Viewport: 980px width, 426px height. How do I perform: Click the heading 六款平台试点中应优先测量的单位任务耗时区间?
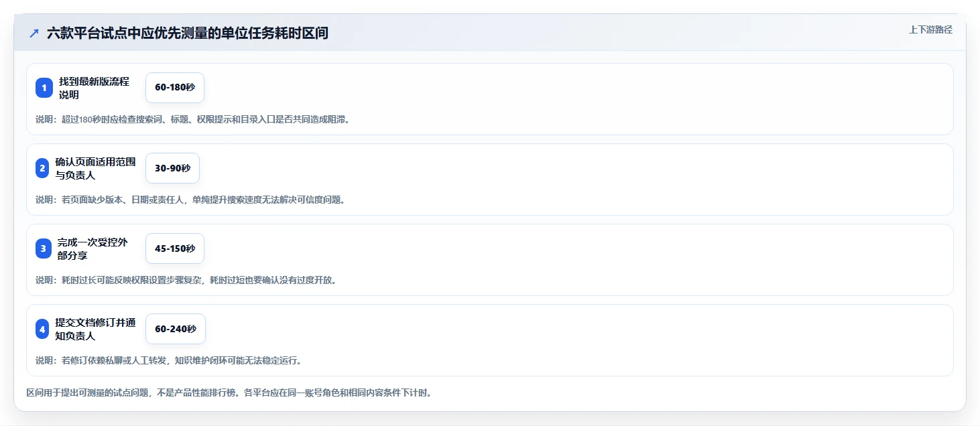(x=188, y=33)
